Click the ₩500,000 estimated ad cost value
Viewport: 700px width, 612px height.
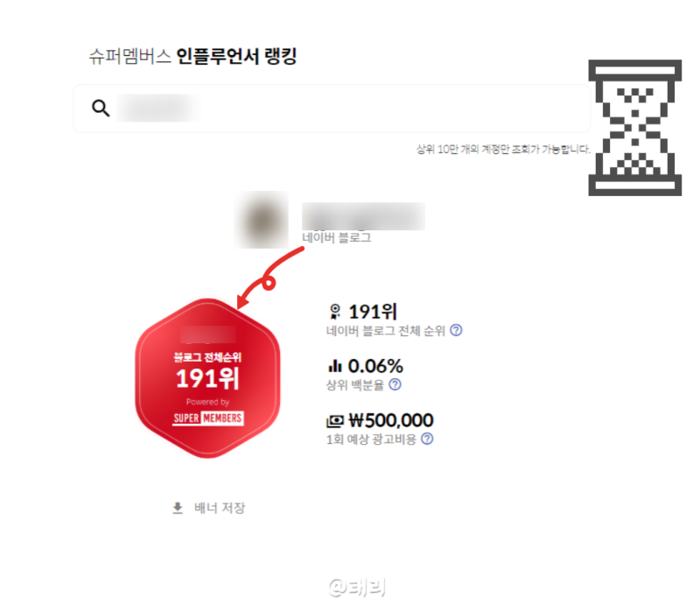(x=391, y=420)
